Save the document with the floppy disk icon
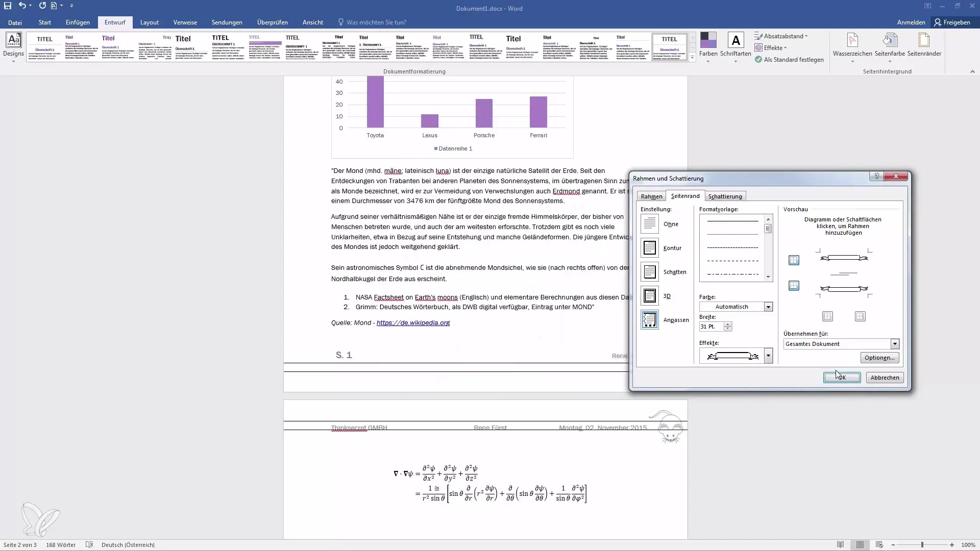980x551 pixels. point(8,6)
